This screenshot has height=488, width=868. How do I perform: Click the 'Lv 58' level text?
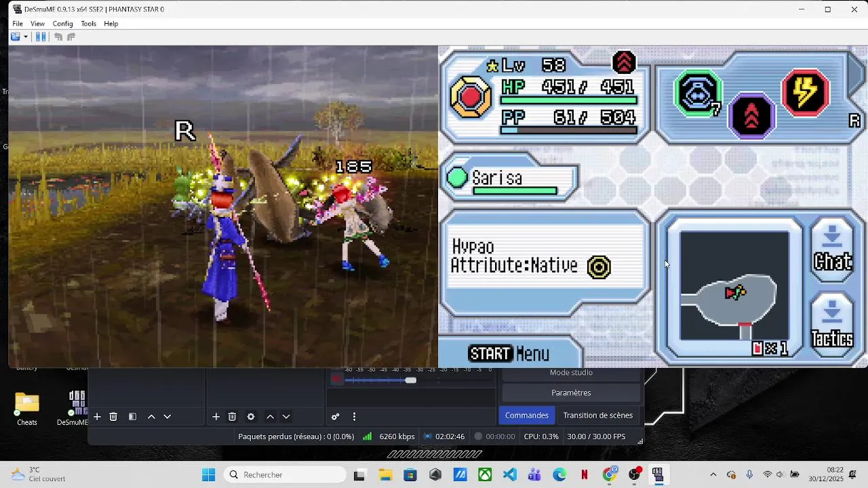click(x=534, y=65)
